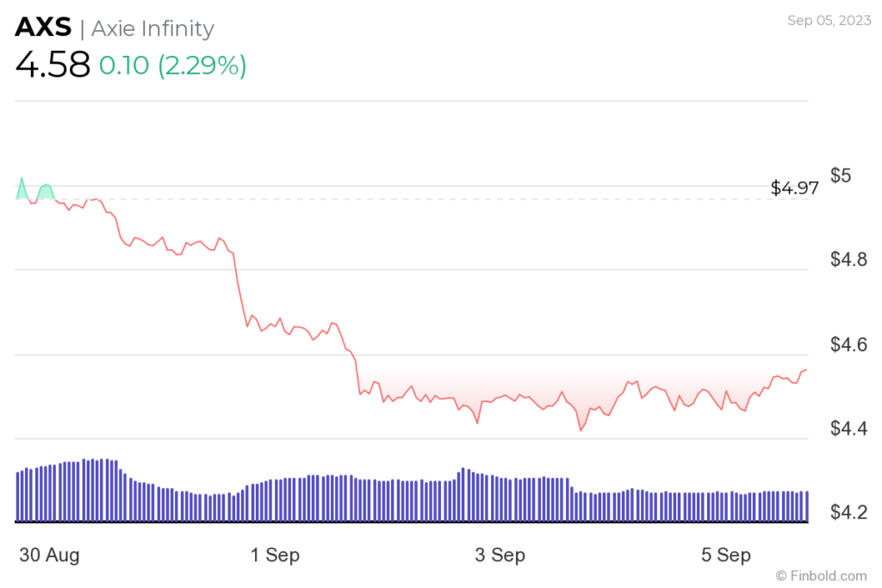Click the $4.4 price axis label
Image resolution: width=882 pixels, height=588 pixels.
[849, 429]
